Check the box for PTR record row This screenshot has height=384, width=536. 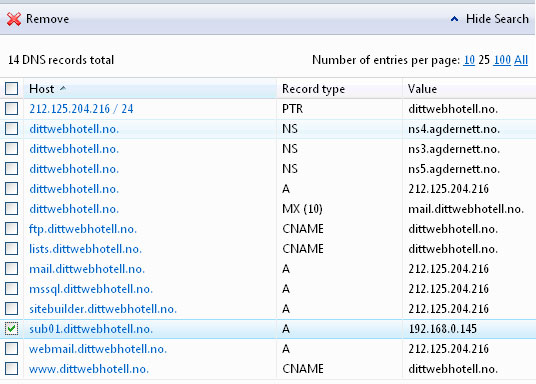pos(12,109)
